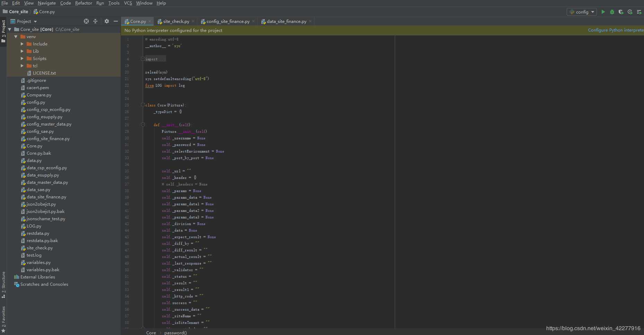Open the Code menu

click(66, 3)
